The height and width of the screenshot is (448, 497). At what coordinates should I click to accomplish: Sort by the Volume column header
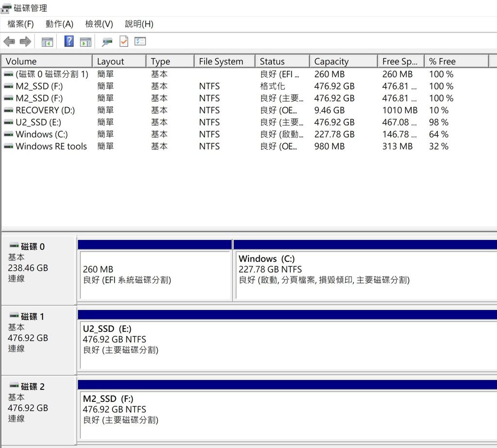[x=47, y=61]
